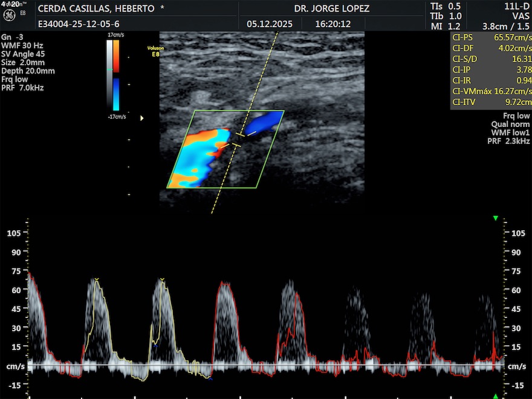Select the CI-IP pulsatility index row
Image resolution: width=532 pixels, height=399 pixels.
491,70
